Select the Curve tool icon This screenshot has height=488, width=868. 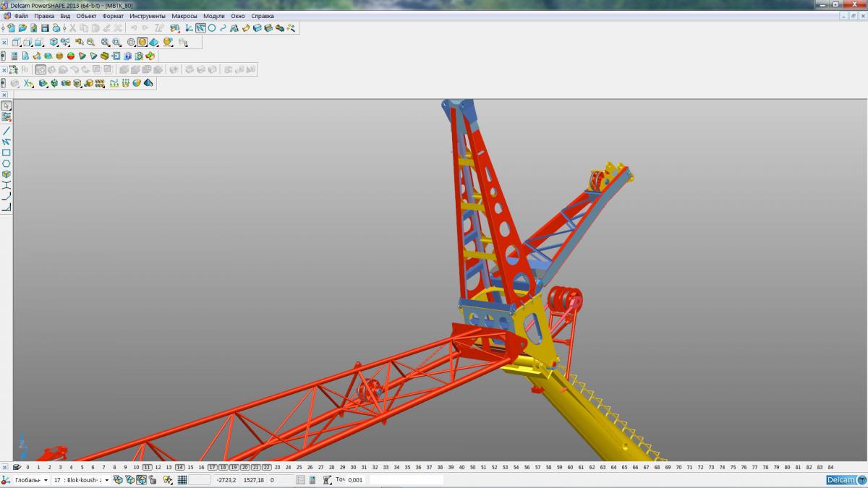click(x=223, y=28)
